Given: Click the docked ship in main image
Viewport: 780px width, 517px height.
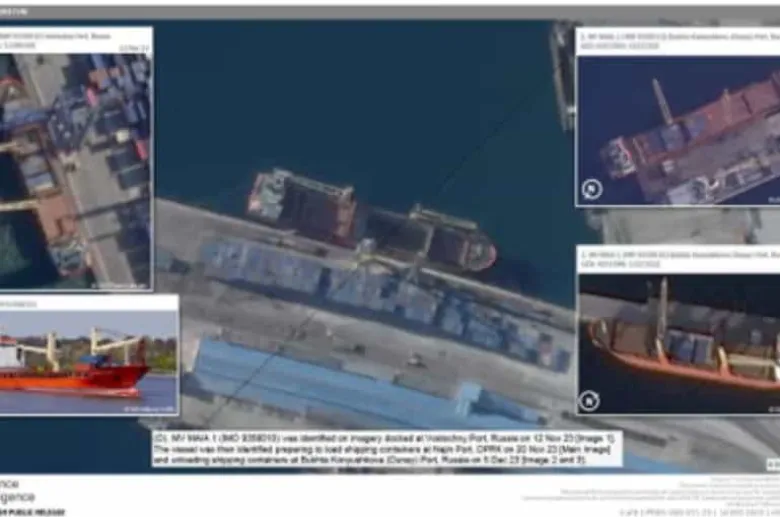Looking at the screenshot, I should (x=370, y=222).
